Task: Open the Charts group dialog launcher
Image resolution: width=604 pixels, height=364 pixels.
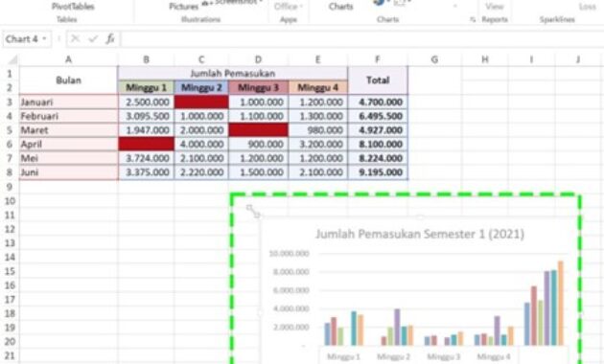Action: coord(473,19)
